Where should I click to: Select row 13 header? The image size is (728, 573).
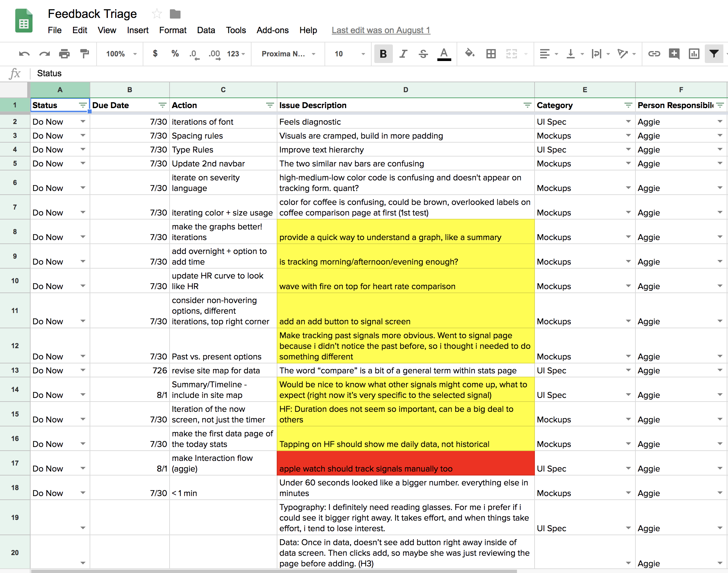(15, 370)
